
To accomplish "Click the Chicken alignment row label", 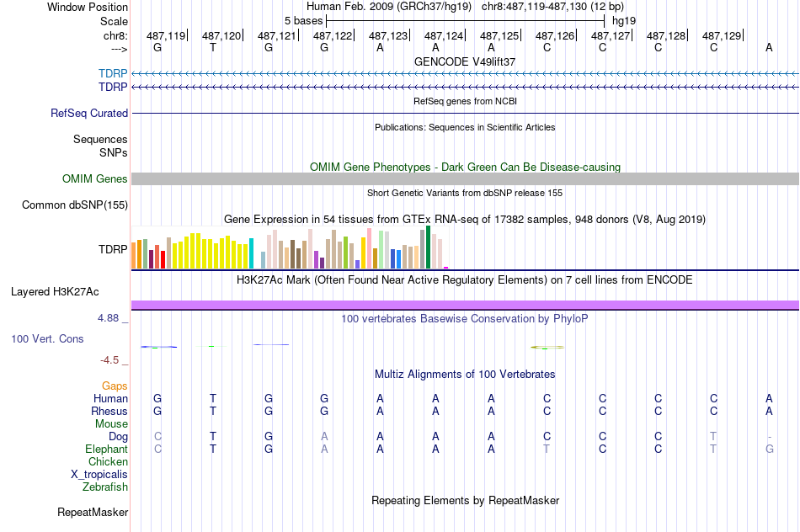I will pyautogui.click(x=108, y=461).
